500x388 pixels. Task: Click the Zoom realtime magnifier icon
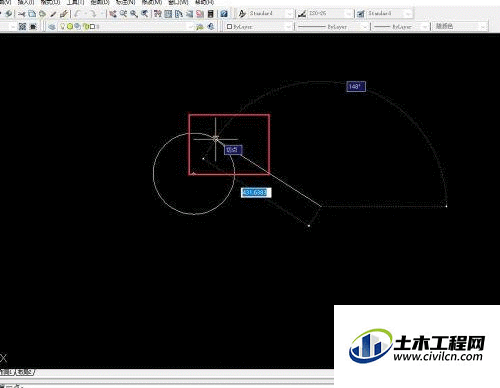[x=123, y=14]
